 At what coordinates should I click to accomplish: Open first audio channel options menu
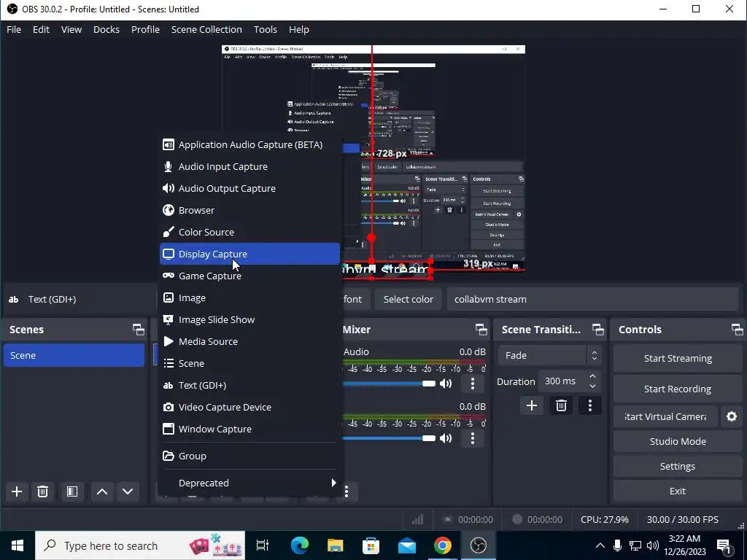click(473, 384)
